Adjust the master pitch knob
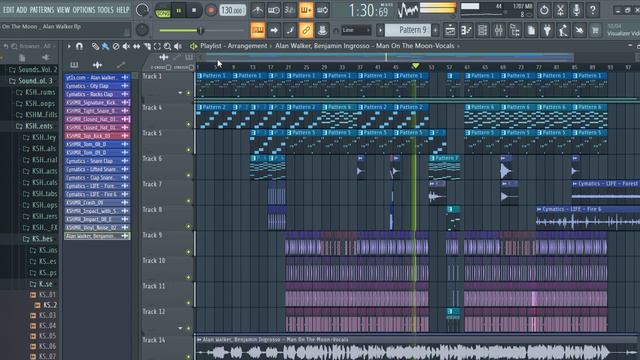640x360 pixels. 142,29
